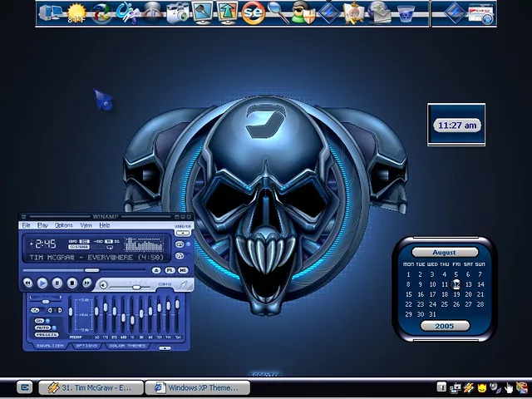The width and height of the screenshot is (532, 399).
Task: Open Winamp Play menu
Action: [42, 225]
